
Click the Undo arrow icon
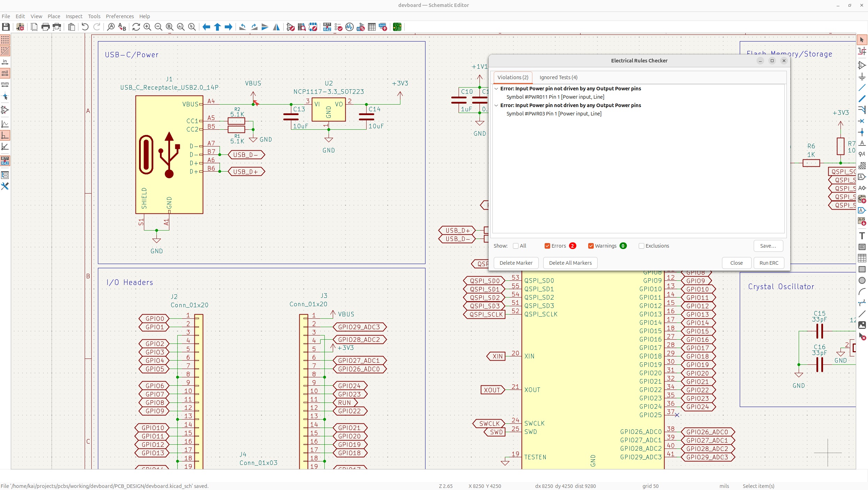[x=85, y=27]
